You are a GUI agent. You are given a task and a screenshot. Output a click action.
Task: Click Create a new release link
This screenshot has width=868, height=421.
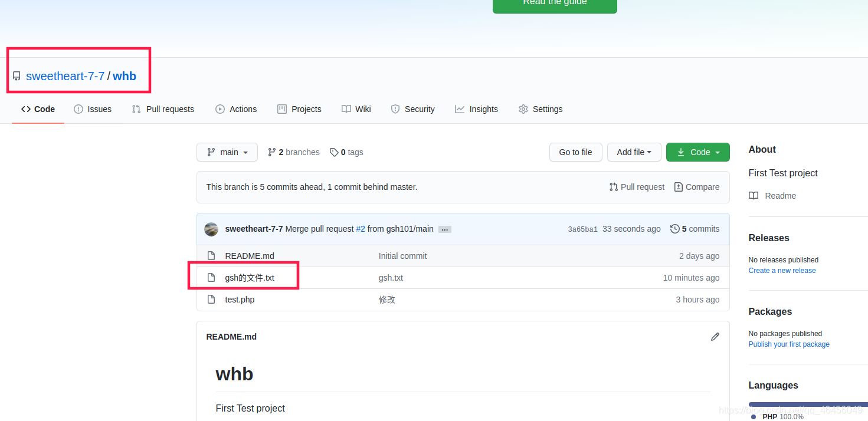(782, 271)
